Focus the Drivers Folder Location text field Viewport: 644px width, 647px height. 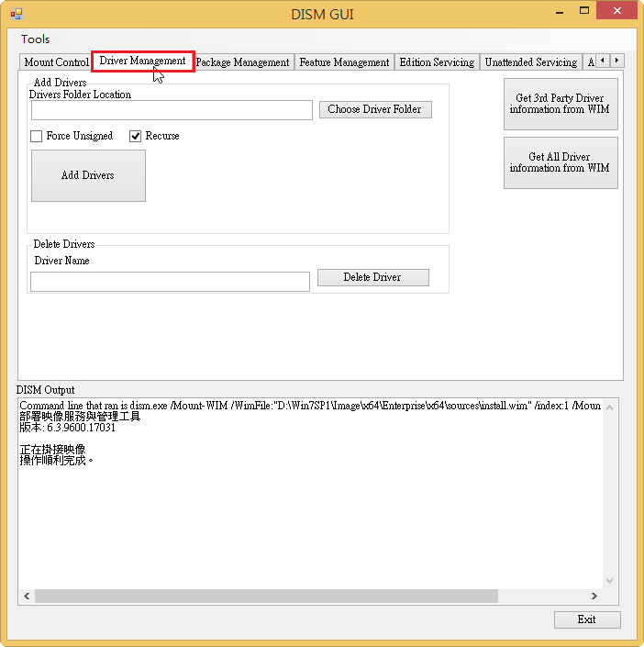tap(172, 110)
